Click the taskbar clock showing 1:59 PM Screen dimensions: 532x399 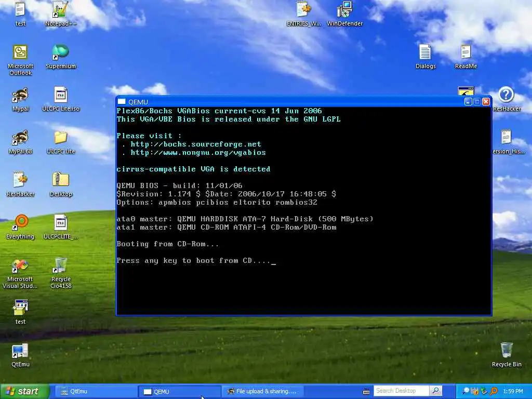[513, 391]
